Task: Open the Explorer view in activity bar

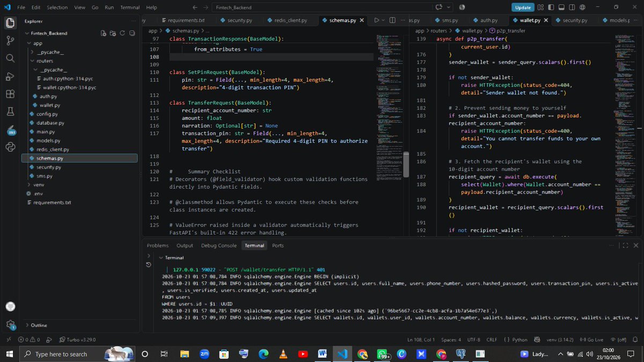Action: 10,23
